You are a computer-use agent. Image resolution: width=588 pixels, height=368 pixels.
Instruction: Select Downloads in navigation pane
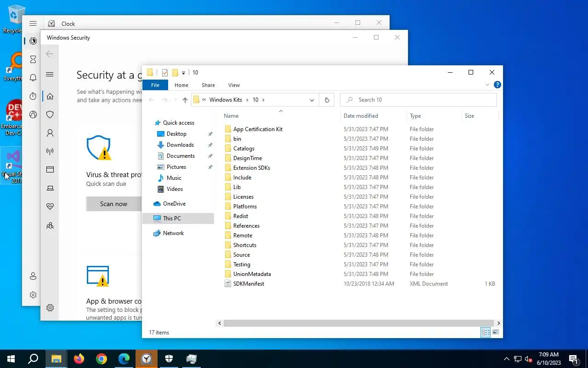(180, 145)
